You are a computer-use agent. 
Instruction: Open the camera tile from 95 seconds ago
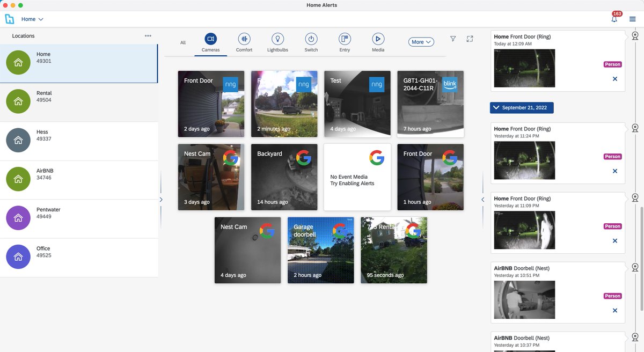click(x=394, y=250)
